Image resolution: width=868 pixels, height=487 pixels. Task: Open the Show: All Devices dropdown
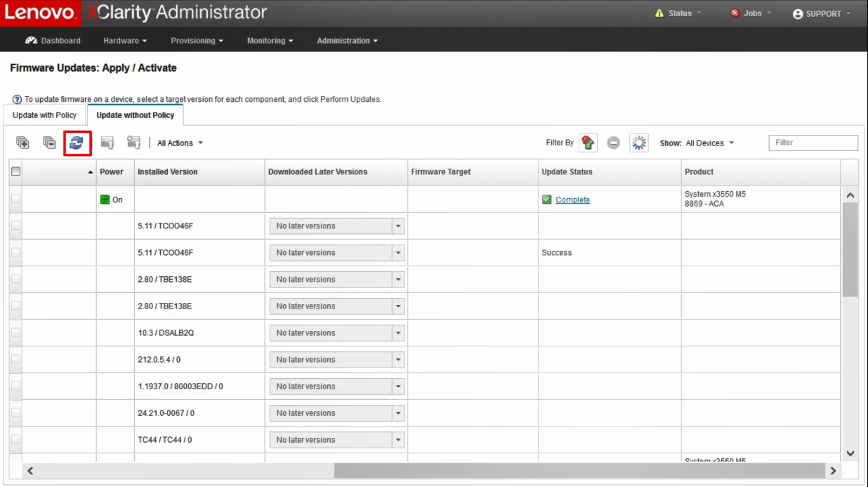point(709,143)
